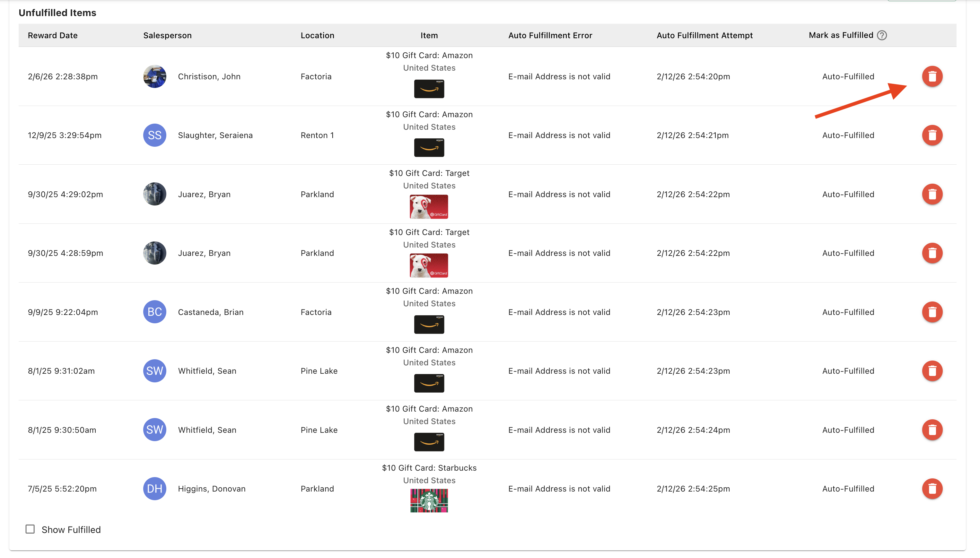Click Juarez, Bryan's avatar in 4:29:02pm row
Viewport: 980px width, 558px height.
point(154,194)
